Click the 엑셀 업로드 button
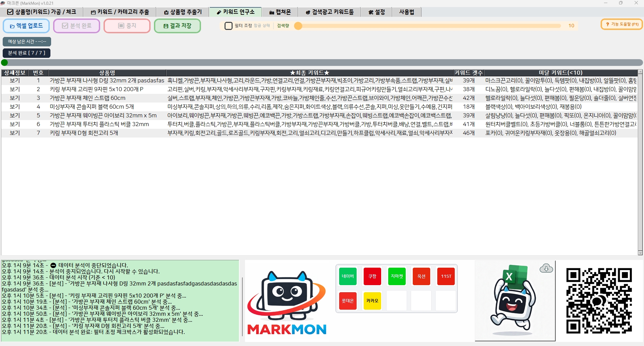The width and height of the screenshot is (644, 346). (26, 26)
